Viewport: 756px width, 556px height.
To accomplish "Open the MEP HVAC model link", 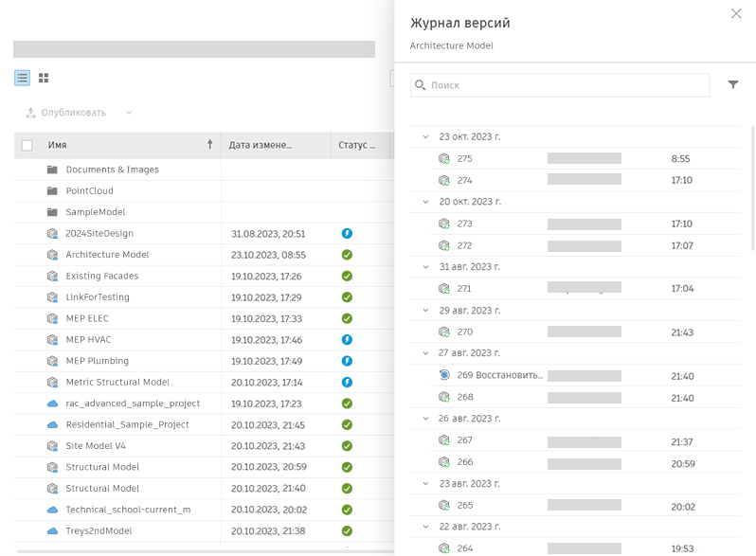I will point(88,339).
